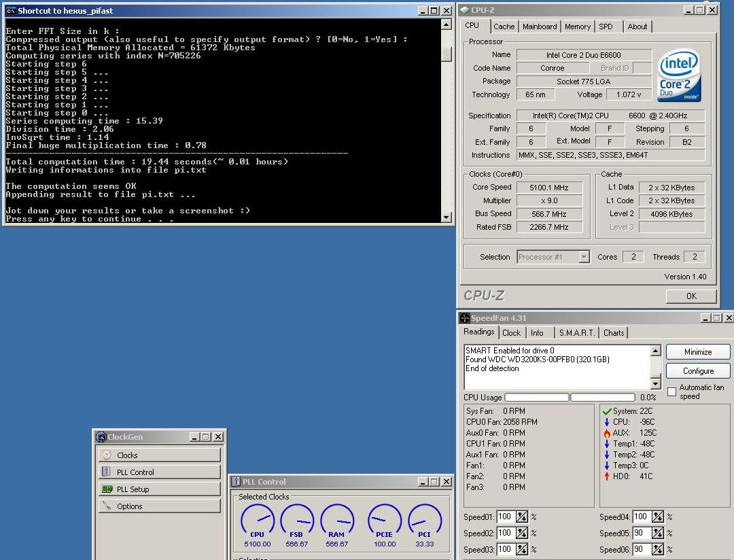Click the command prompt scroll down arrow

coord(447,217)
